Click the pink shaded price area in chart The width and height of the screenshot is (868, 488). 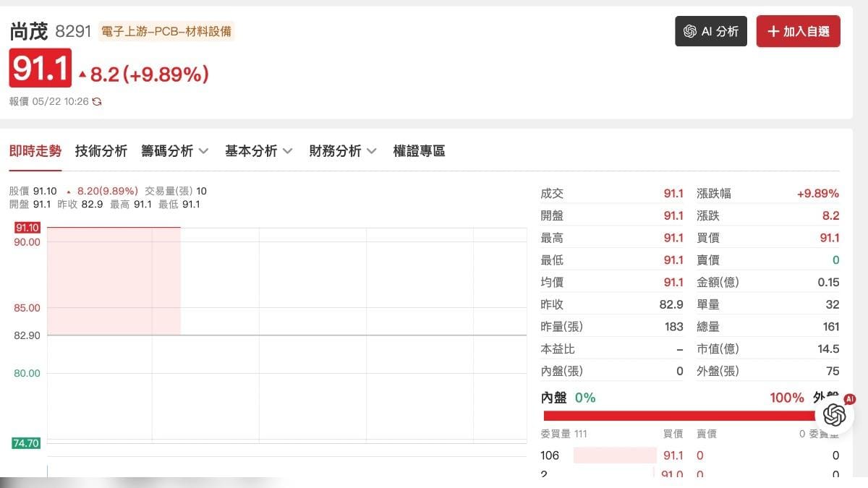pyautogui.click(x=114, y=281)
